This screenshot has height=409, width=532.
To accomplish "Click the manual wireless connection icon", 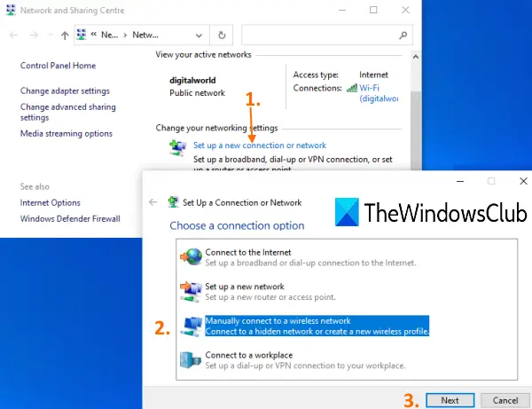I will click(x=192, y=326).
